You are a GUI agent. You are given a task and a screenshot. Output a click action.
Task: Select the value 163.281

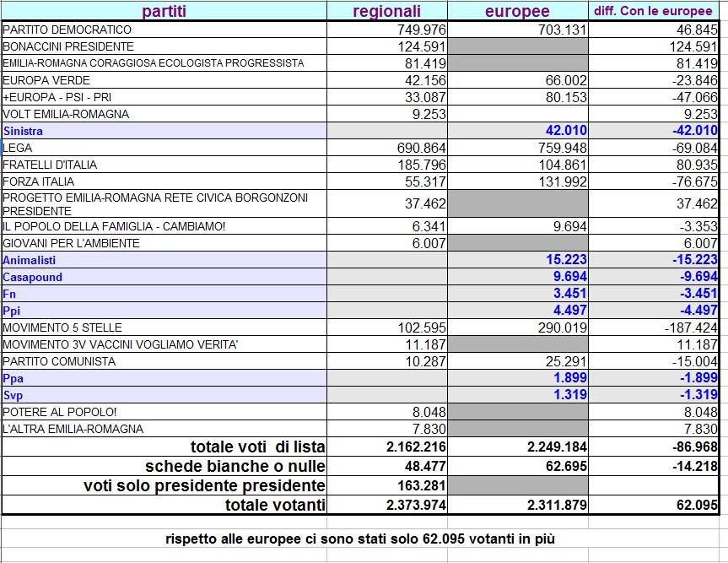tap(422, 486)
